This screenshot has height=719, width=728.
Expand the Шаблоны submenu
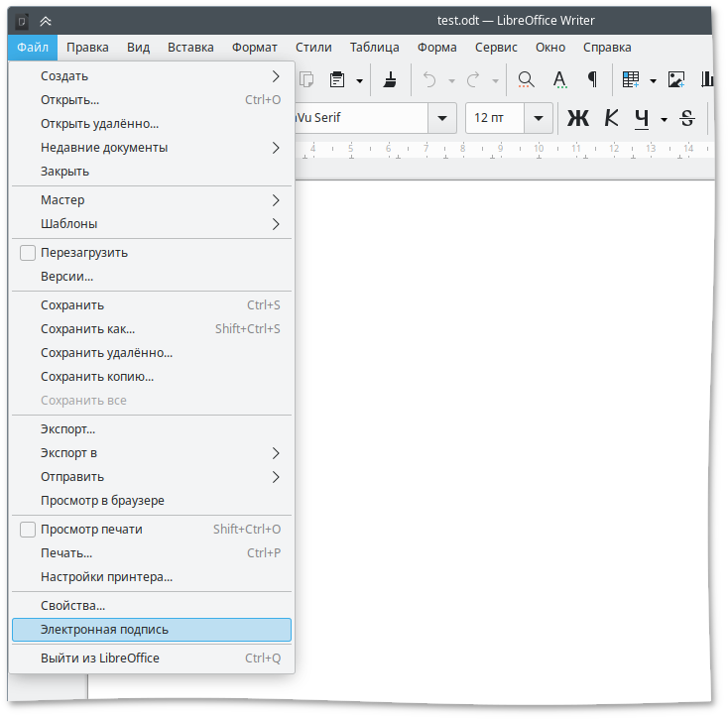152,224
